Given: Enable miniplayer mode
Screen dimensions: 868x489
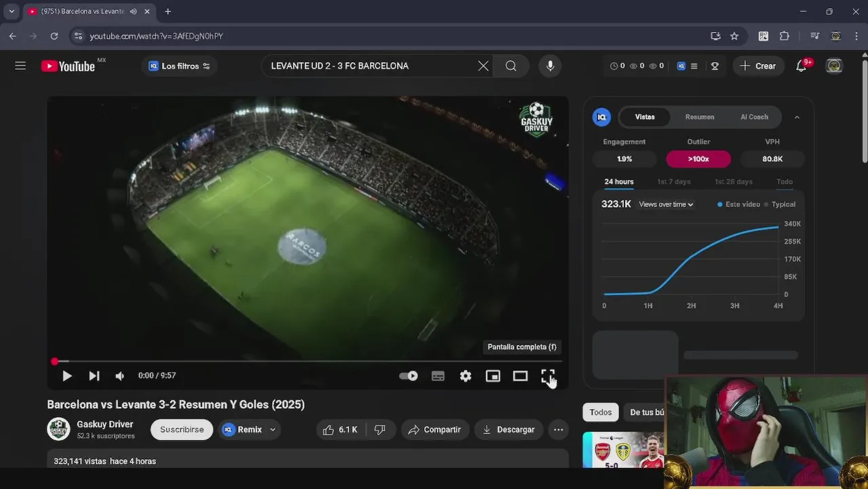Looking at the screenshot, I should coord(493,376).
